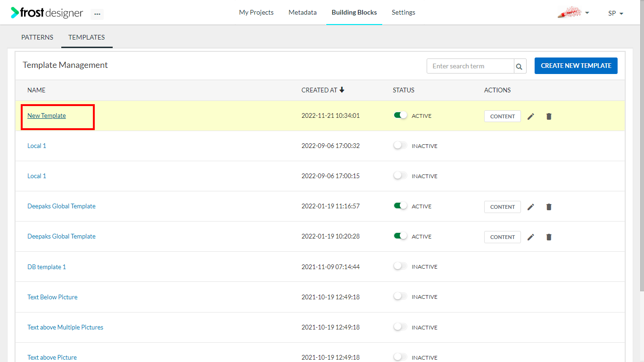Open the DB template 1 link
The height and width of the screenshot is (362, 644).
pyautogui.click(x=47, y=267)
